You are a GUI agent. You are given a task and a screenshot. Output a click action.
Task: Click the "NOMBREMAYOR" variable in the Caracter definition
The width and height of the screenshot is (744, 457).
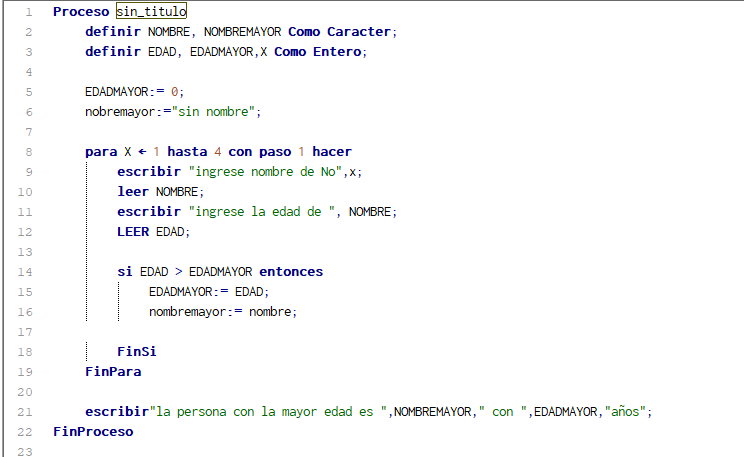tap(242, 31)
